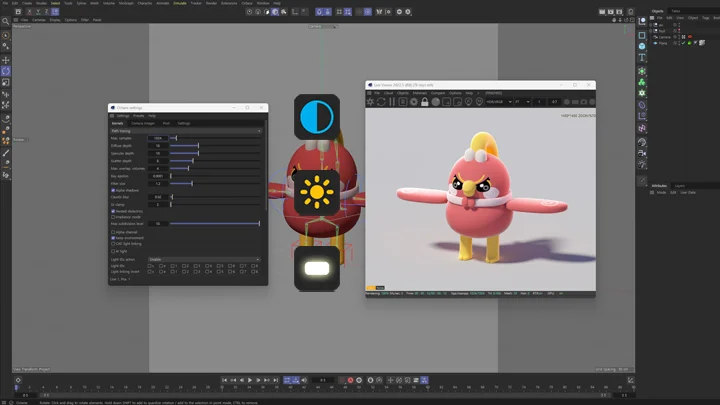Click the Ray epsilon value field
Image resolution: width=720 pixels, height=405 pixels.
pyautogui.click(x=158, y=176)
